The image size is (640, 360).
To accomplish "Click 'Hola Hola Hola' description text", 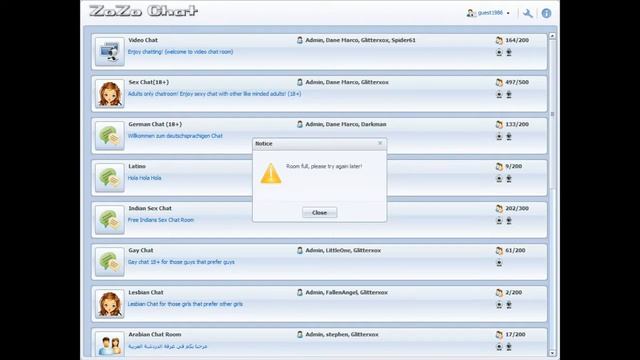I will coord(144,178).
